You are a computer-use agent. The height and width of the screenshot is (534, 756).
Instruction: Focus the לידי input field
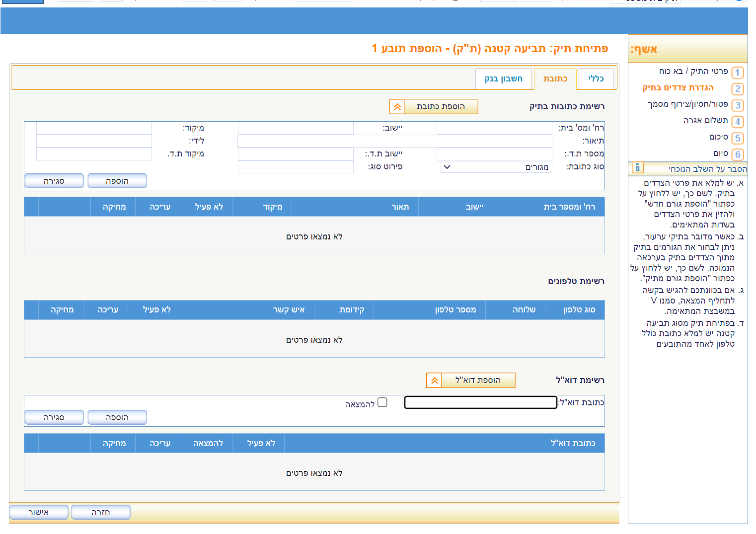click(94, 141)
